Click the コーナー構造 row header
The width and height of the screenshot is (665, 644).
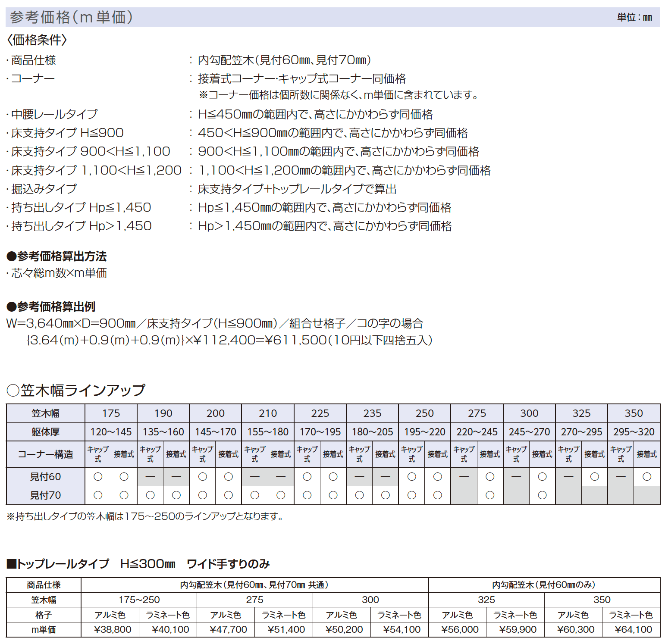click(x=45, y=454)
